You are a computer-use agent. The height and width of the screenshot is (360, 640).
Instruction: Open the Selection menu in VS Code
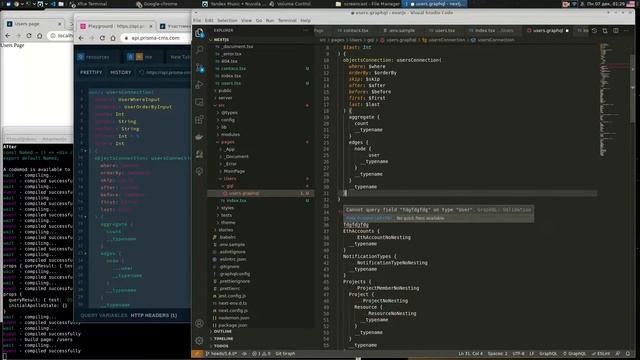point(227,20)
